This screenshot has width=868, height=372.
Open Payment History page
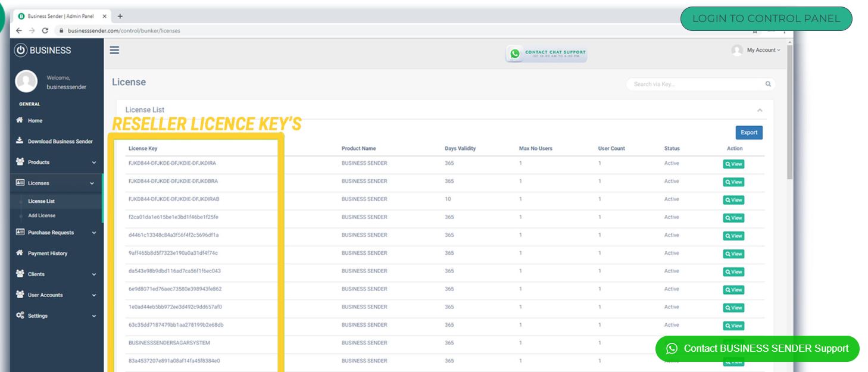coord(48,253)
